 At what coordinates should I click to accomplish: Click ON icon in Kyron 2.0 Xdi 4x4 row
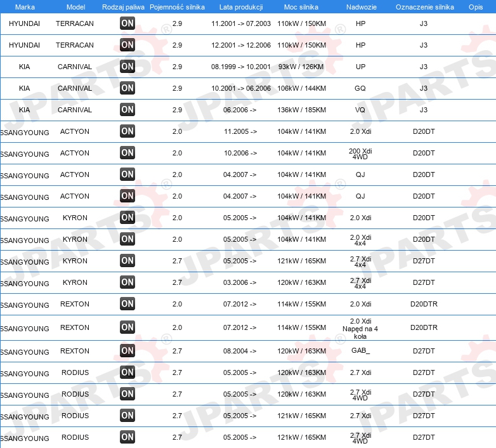point(127,239)
